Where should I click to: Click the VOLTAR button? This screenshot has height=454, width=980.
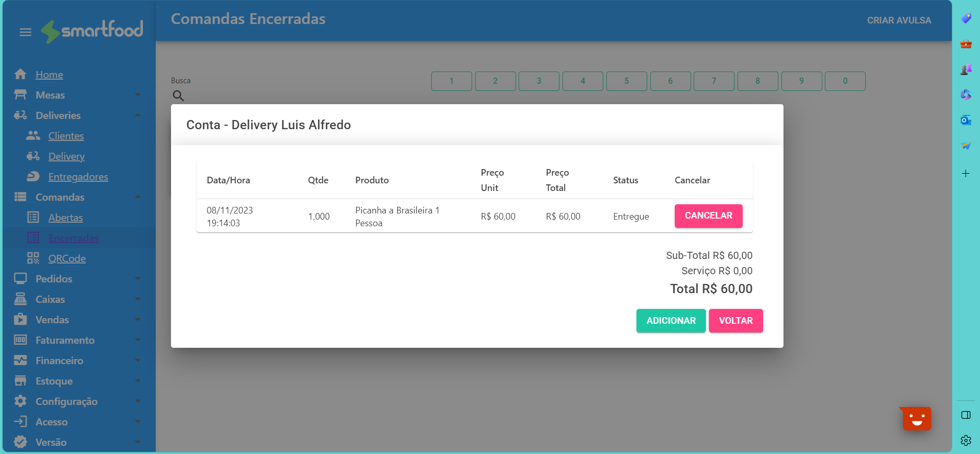point(736,321)
